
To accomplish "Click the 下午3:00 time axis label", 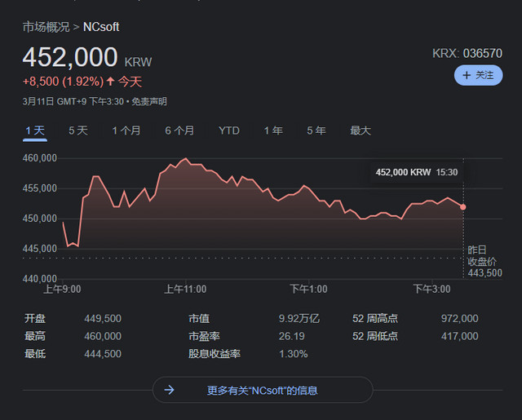I will tap(431, 290).
